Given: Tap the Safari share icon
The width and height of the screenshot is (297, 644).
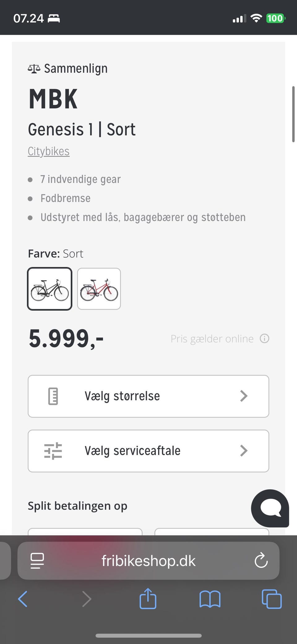Looking at the screenshot, I should [148, 598].
